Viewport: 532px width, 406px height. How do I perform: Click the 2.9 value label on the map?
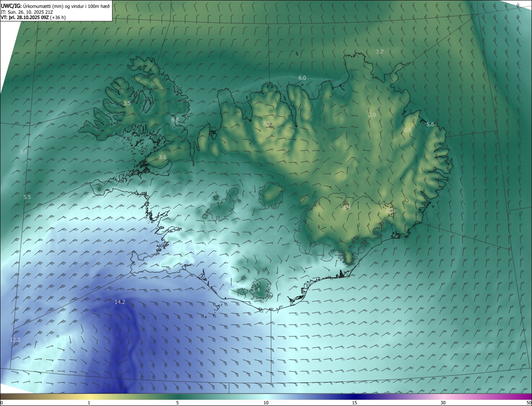[x=372, y=115]
